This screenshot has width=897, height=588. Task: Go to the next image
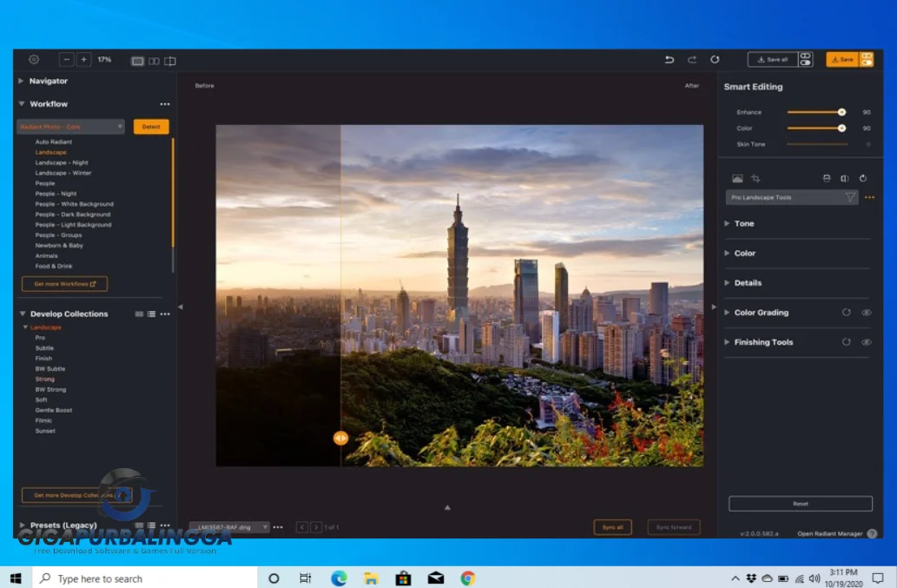tap(316, 527)
